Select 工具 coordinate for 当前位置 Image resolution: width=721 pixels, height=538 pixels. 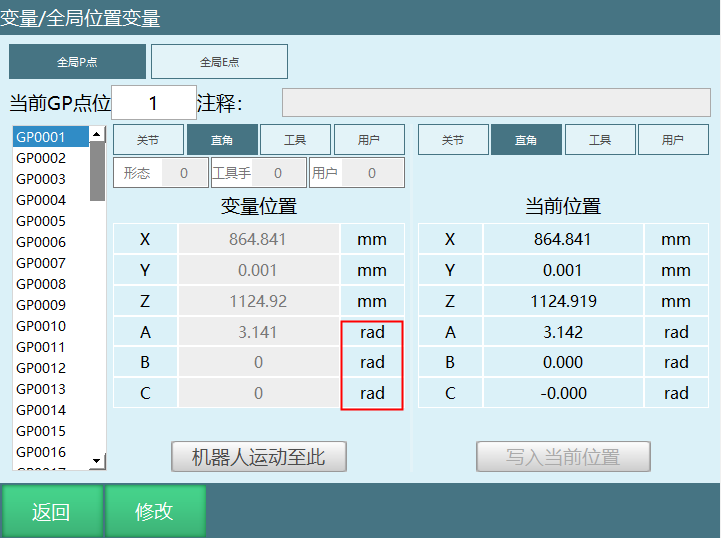pos(600,140)
